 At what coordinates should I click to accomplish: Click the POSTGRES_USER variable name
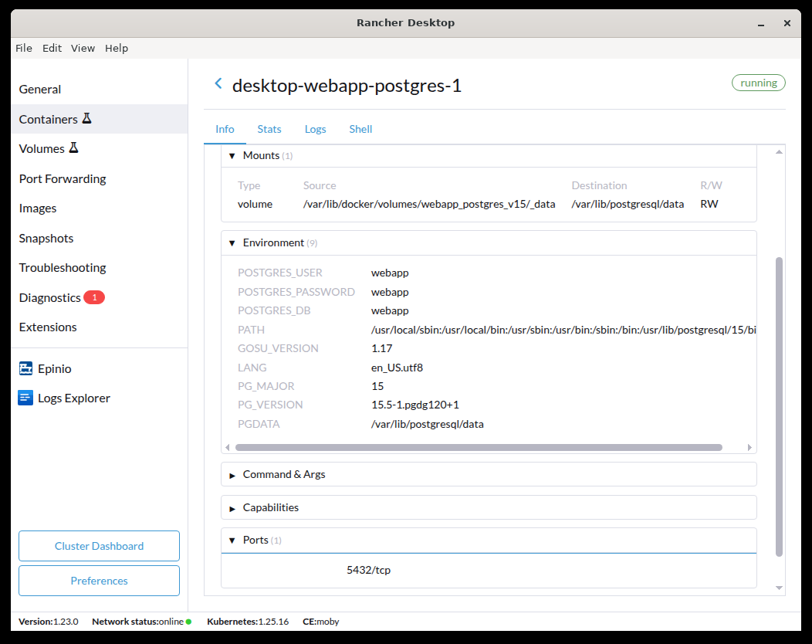(x=279, y=273)
